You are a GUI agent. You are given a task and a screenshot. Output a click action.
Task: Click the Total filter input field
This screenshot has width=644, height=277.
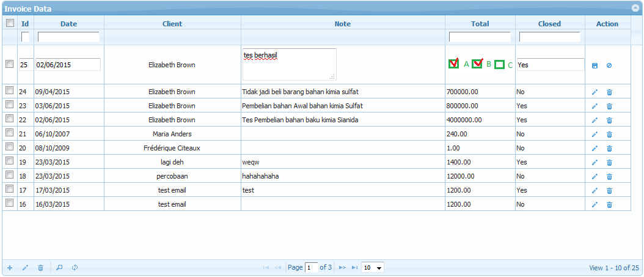[480, 37]
